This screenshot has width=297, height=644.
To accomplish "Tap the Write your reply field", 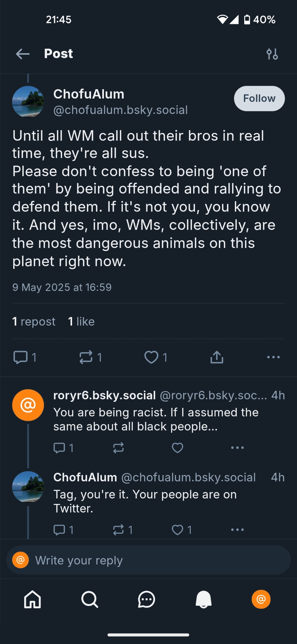I will point(148,560).
